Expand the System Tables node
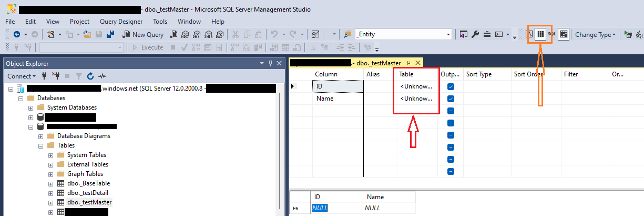This screenshot has height=216, width=644. [x=51, y=155]
